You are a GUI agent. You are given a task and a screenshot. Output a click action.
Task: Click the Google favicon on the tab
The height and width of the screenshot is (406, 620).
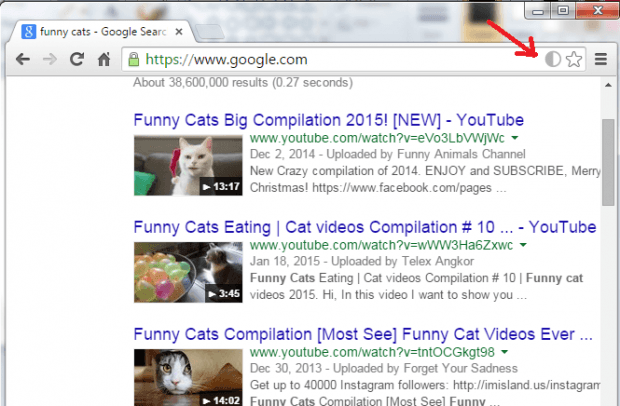28,32
